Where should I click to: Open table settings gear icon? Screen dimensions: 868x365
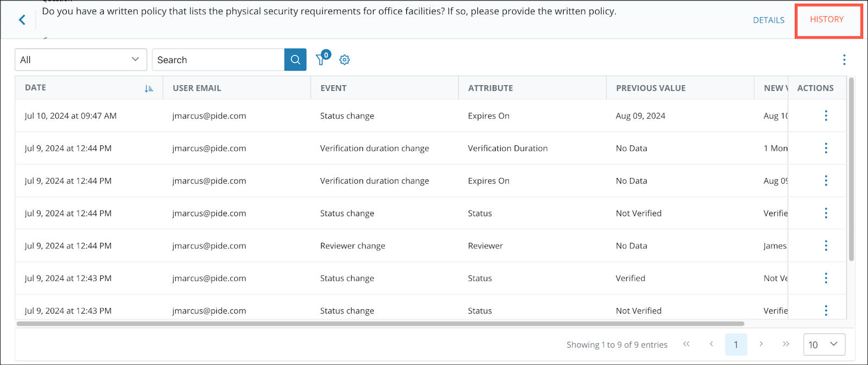[344, 60]
